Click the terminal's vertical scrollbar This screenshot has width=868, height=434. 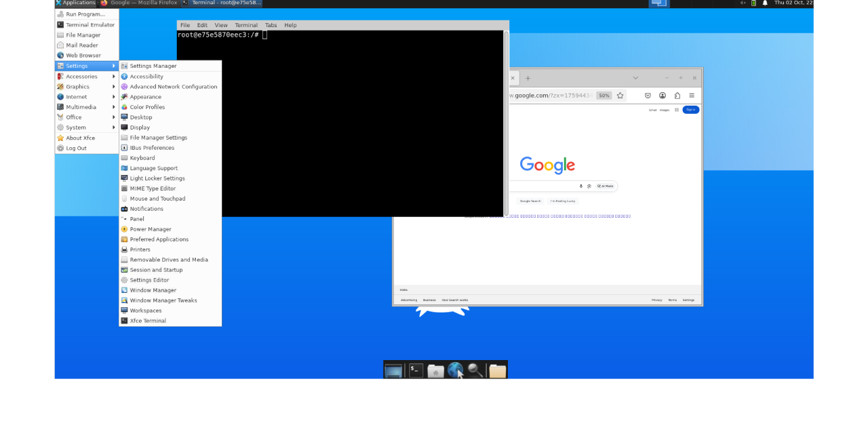[x=506, y=123]
